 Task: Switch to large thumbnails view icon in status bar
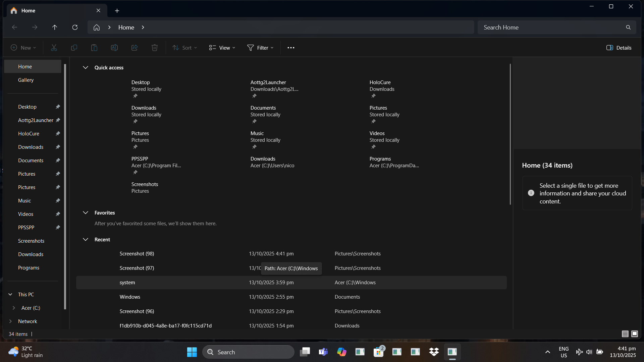635,334
